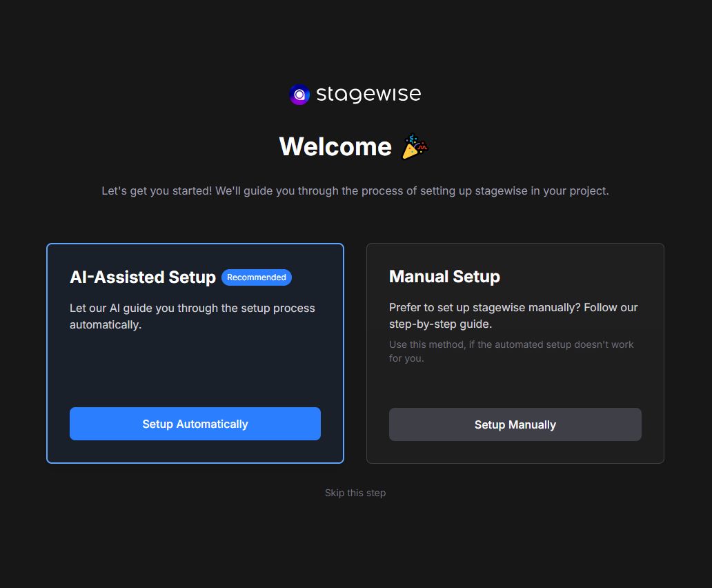Click the word "automatically." in the AI description
Viewport: 712px width, 588px height.
click(x=106, y=325)
